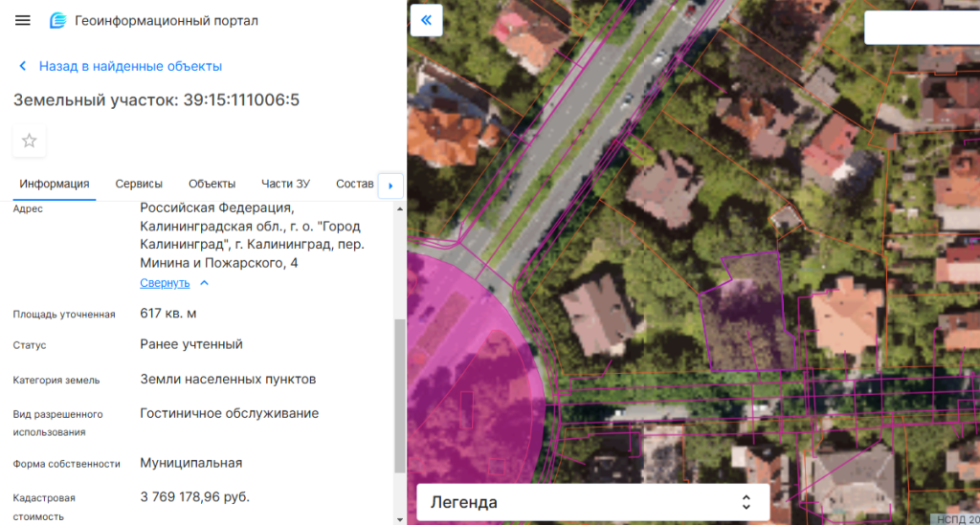This screenshot has height=525, width=980.
Task: Add the land parcel to favorites with the star
Action: click(x=30, y=141)
